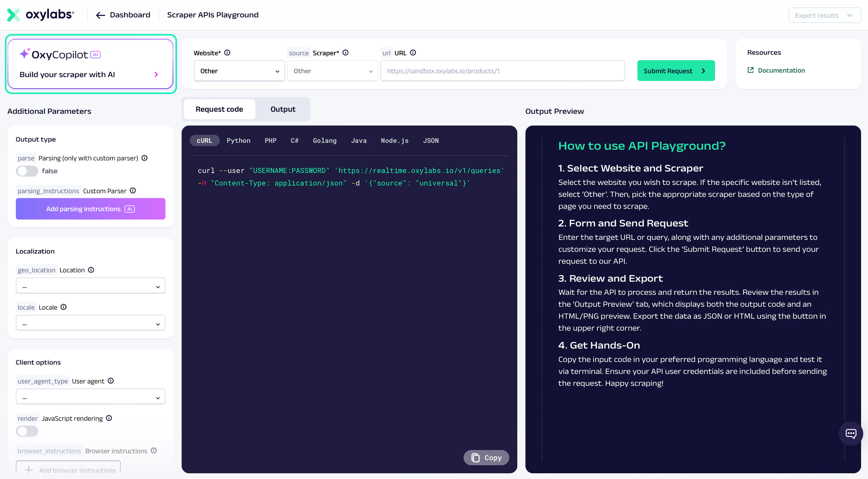Select the PHP code tab
868x479 pixels.
(x=271, y=141)
